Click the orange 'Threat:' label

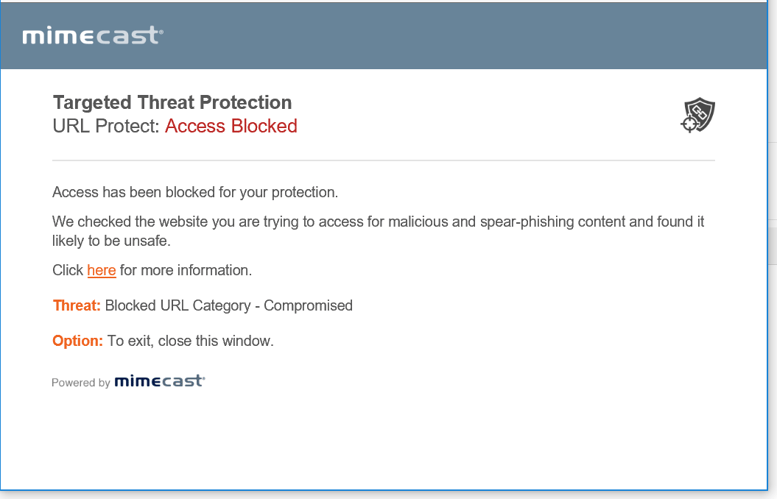click(77, 305)
